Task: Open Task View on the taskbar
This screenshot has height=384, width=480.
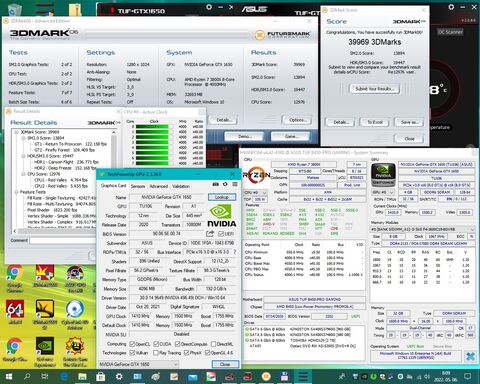Action: (45, 377)
